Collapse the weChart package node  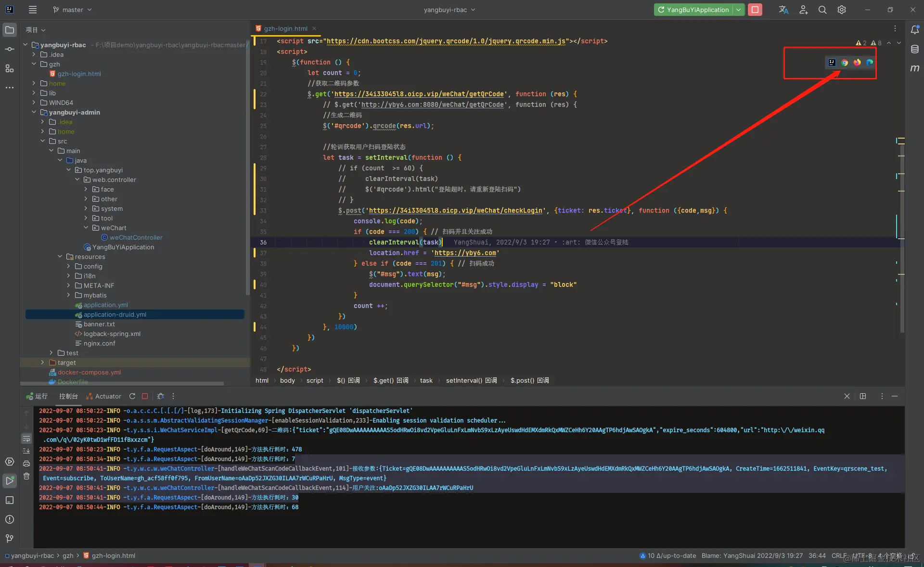pyautogui.click(x=86, y=228)
